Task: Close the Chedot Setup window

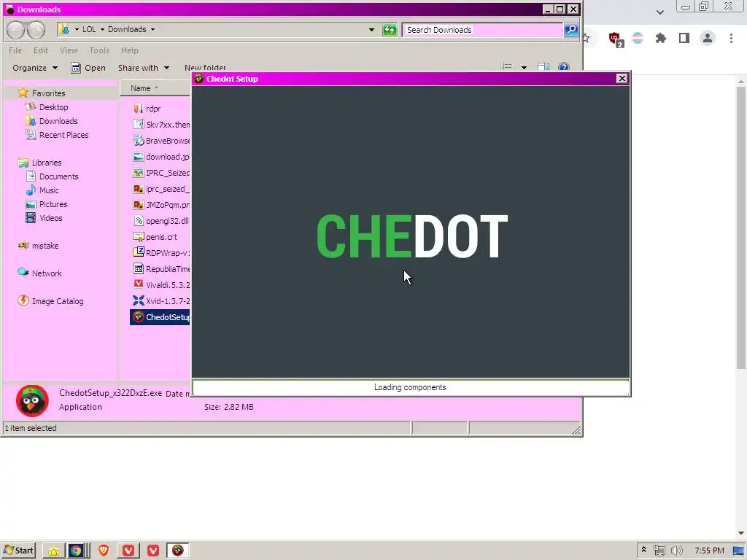Action: click(x=622, y=79)
